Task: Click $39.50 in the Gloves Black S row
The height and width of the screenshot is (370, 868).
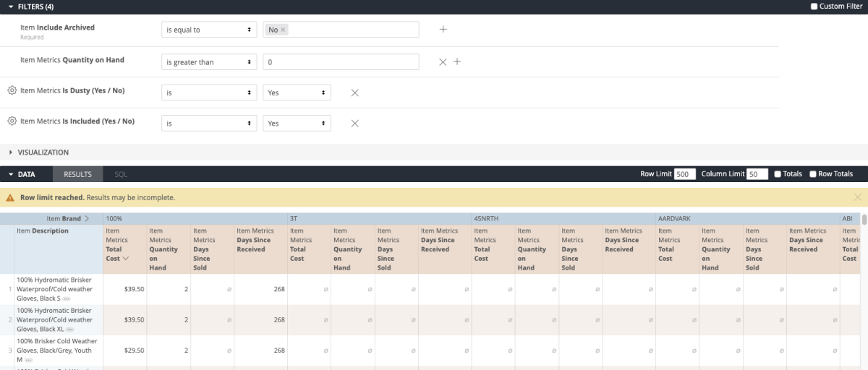Action: tap(134, 289)
